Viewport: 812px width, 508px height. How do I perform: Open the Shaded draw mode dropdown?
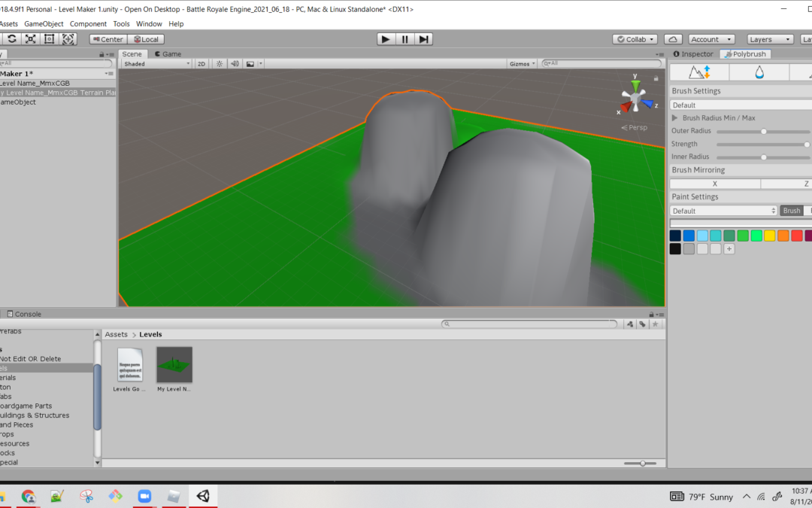157,64
